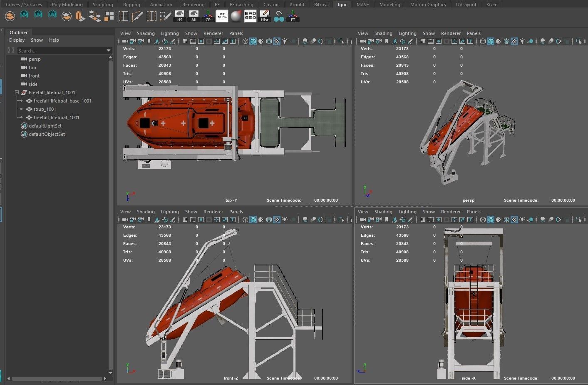Screen dimensions: 588x385
Task: Click Bookmarks icon in top view toolbar
Action: pos(149,41)
